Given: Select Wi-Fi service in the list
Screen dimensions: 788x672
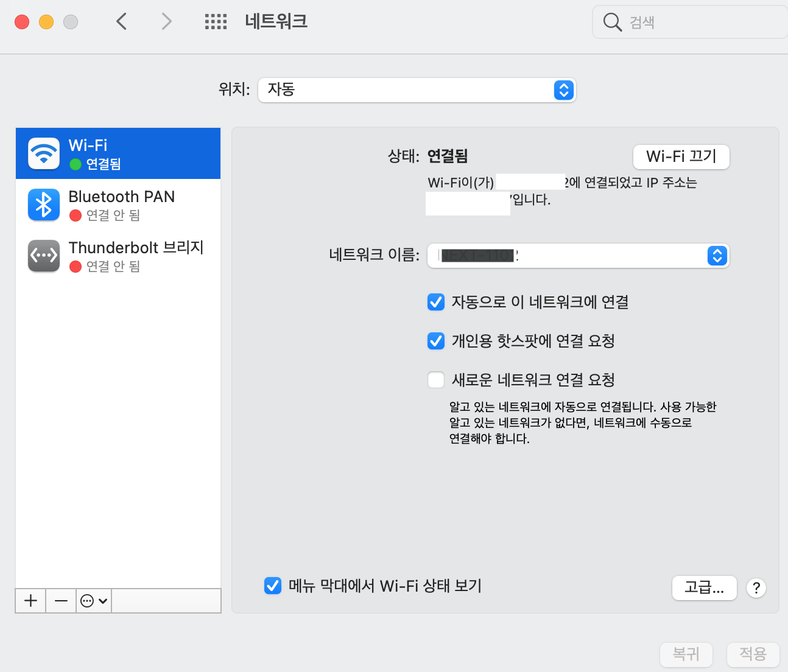Looking at the screenshot, I should point(118,153).
